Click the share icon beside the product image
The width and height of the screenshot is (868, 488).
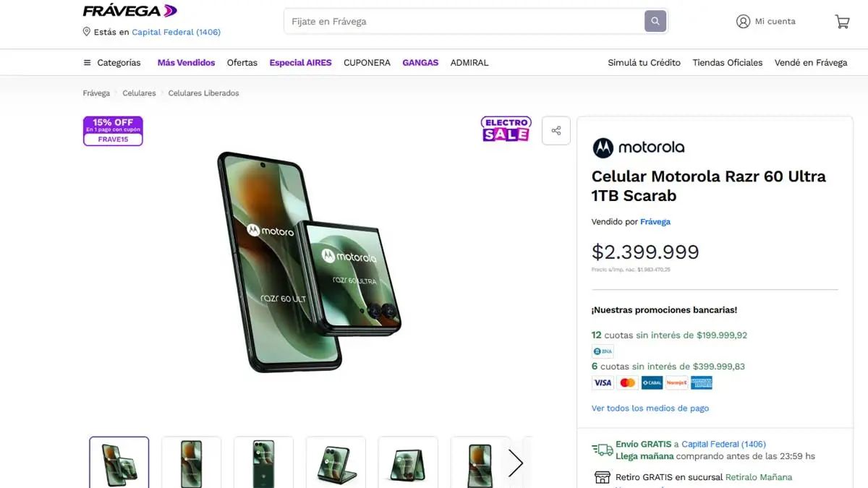(556, 130)
